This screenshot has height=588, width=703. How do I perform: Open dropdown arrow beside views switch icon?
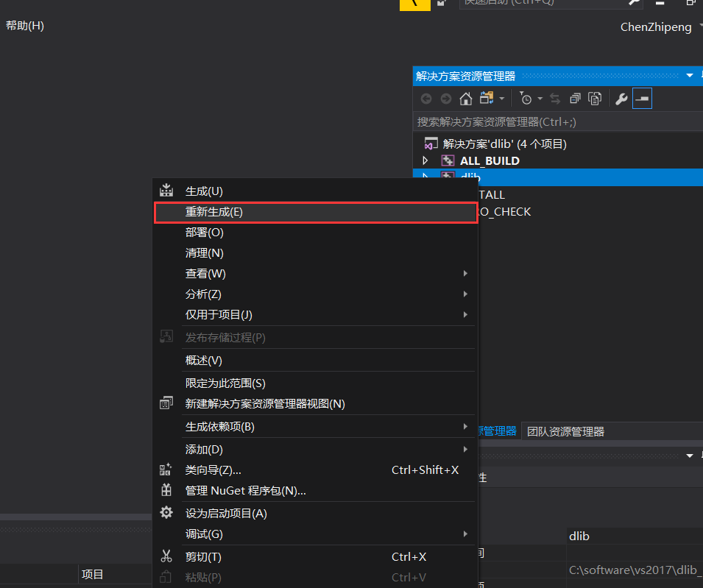(x=502, y=99)
